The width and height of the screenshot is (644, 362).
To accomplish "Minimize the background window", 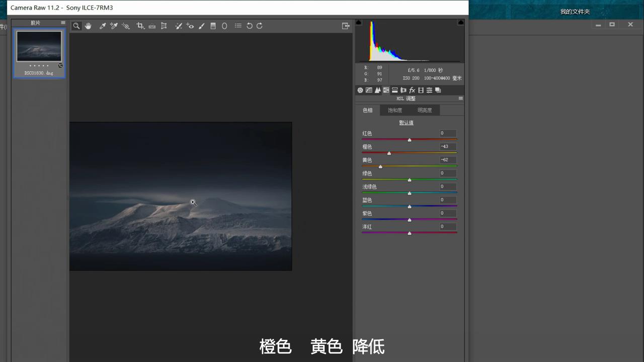I will tap(598, 25).
